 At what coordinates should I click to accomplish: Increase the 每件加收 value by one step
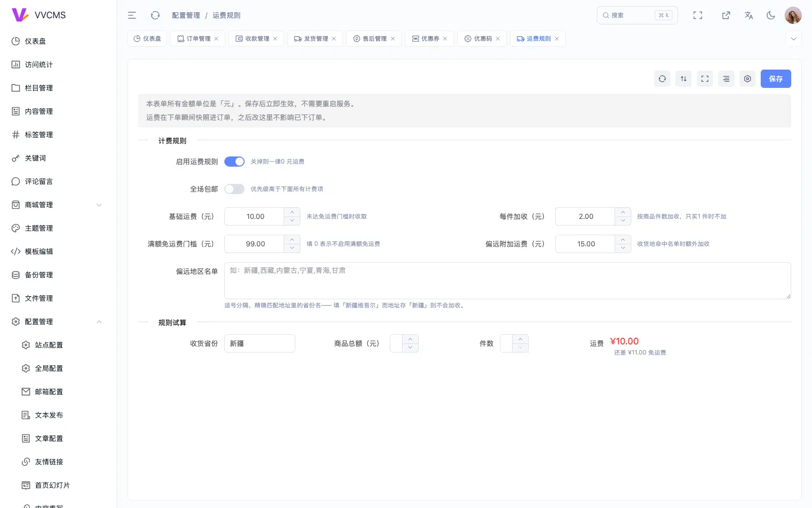coord(623,212)
